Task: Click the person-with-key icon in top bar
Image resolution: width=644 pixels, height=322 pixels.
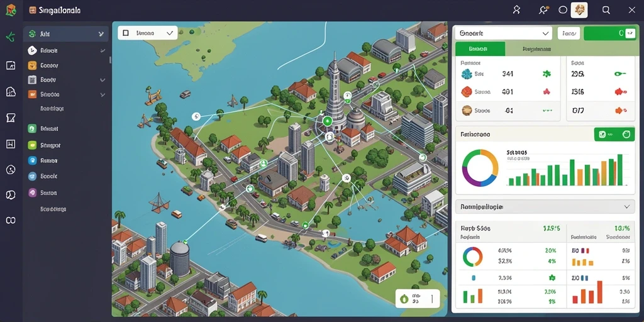Action: pos(543,10)
